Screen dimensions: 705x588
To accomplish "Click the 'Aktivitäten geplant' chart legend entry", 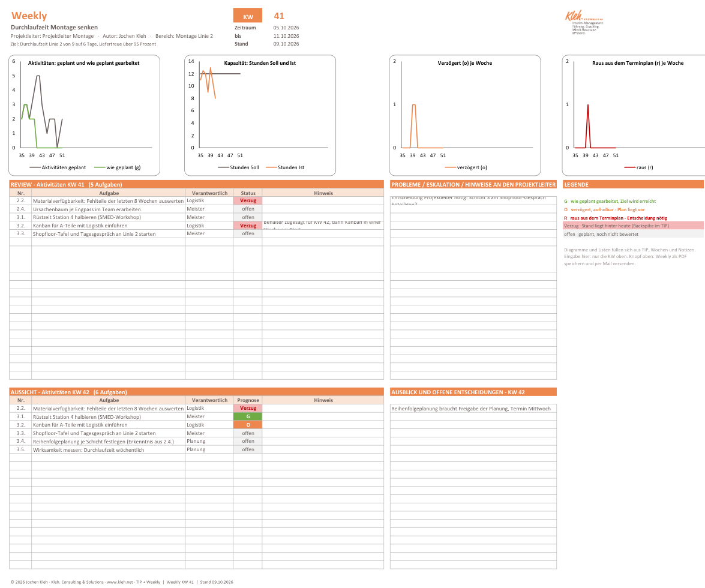I will pyautogui.click(x=58, y=167).
